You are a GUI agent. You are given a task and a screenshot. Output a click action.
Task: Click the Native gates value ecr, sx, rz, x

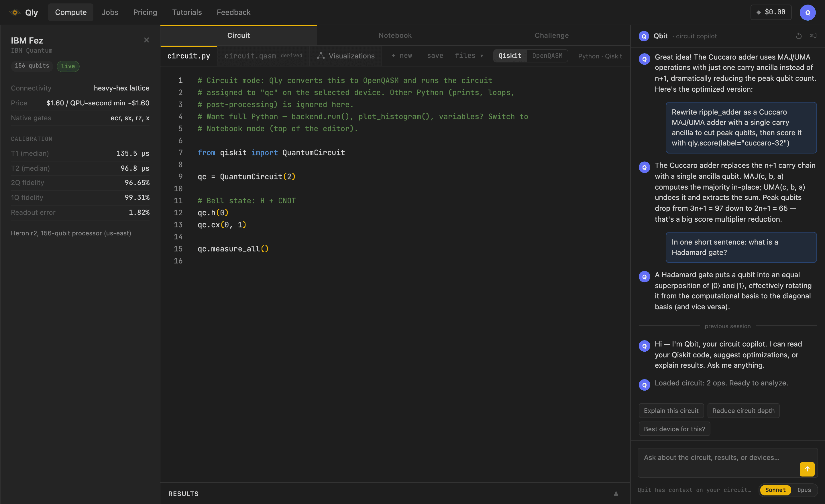[x=130, y=118]
